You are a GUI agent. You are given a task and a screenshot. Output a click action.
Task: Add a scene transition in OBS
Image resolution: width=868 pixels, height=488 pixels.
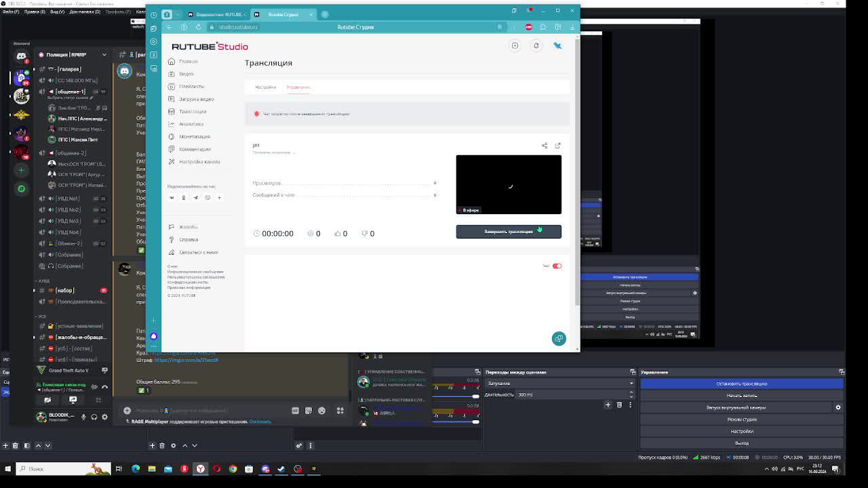click(608, 405)
